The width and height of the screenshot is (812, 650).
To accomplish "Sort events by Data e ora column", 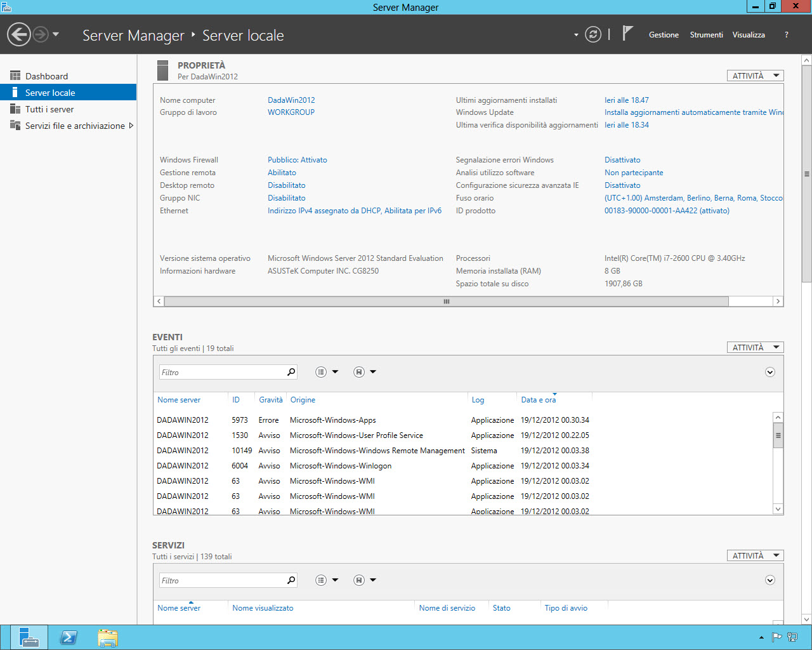I will [x=539, y=400].
